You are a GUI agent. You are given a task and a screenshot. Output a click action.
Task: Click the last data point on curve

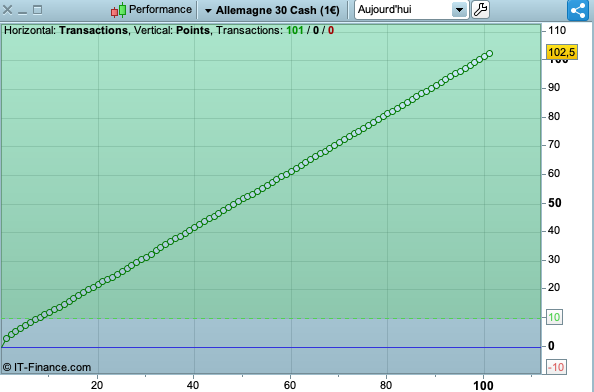pos(489,53)
